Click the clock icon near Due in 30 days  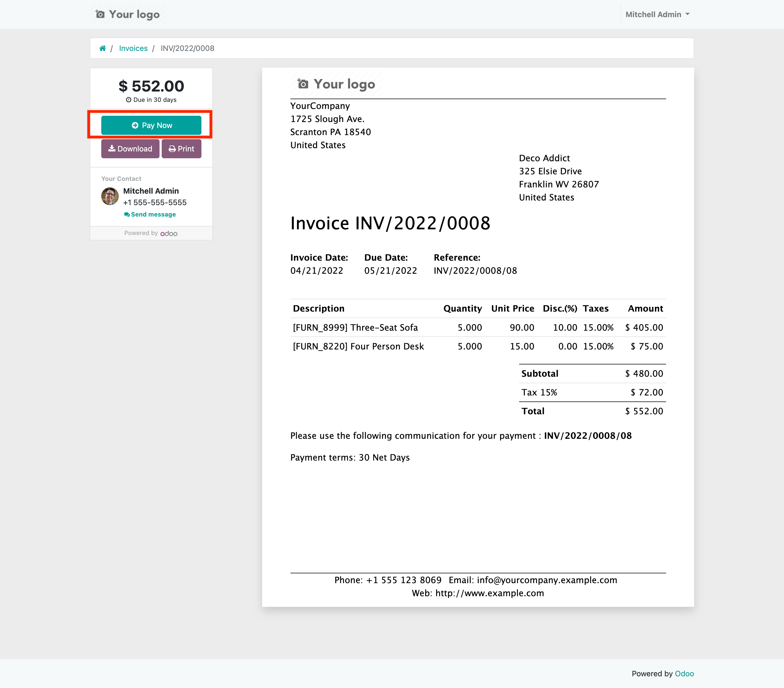click(x=128, y=100)
